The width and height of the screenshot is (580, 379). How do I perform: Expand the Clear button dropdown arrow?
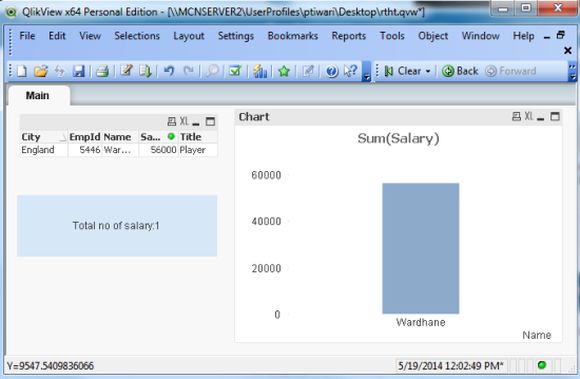(428, 71)
